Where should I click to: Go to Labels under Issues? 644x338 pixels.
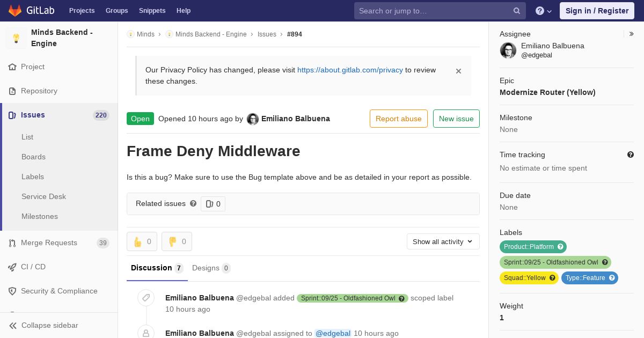click(x=33, y=177)
